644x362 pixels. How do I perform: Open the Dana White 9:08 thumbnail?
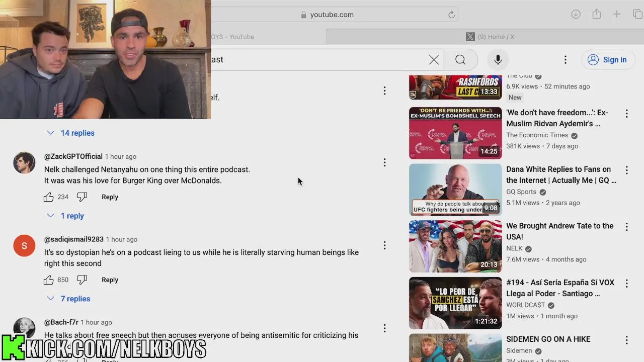455,190
